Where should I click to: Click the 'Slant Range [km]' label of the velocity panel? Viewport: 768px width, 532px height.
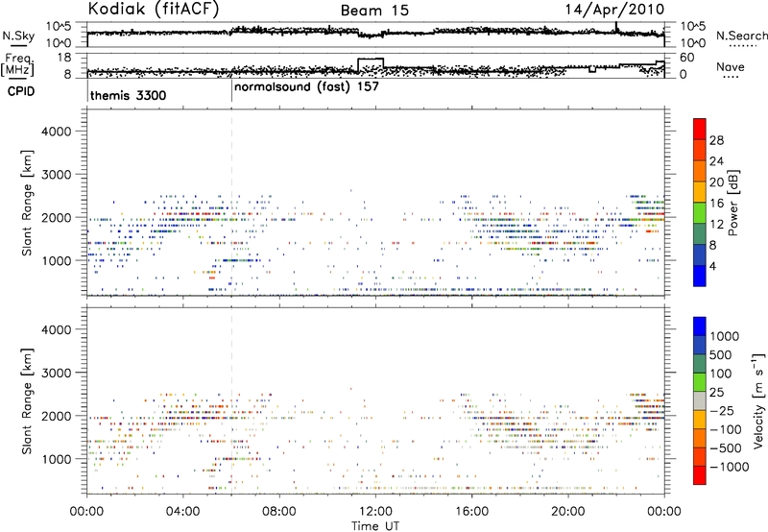click(27, 401)
